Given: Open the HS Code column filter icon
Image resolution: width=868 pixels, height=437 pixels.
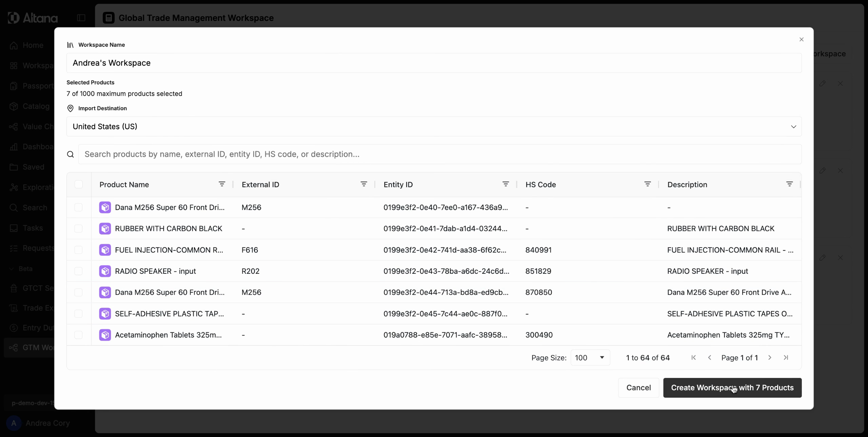Looking at the screenshot, I should [x=647, y=184].
